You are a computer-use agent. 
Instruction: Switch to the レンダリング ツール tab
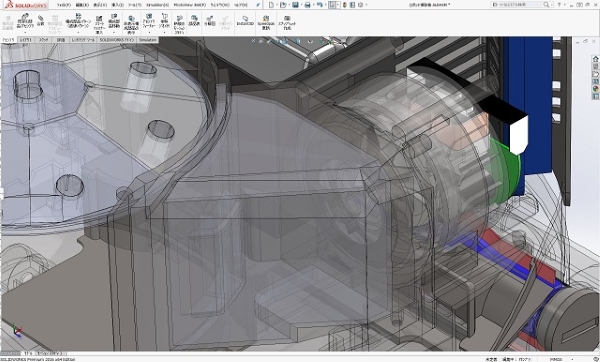tap(83, 40)
